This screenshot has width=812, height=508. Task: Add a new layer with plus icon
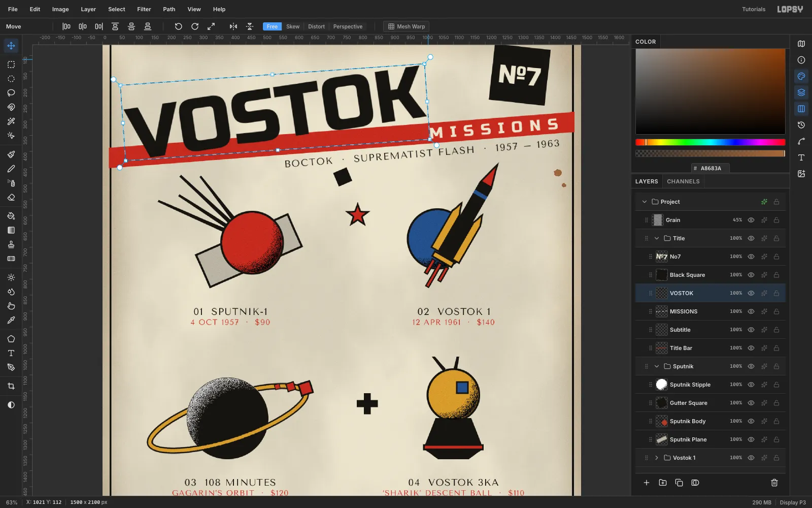pyautogui.click(x=647, y=483)
